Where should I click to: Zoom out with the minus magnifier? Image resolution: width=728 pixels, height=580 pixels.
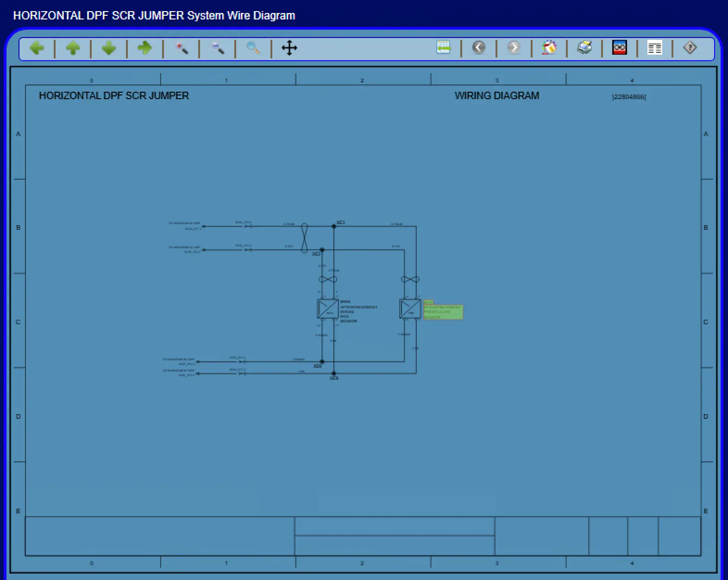(x=217, y=48)
